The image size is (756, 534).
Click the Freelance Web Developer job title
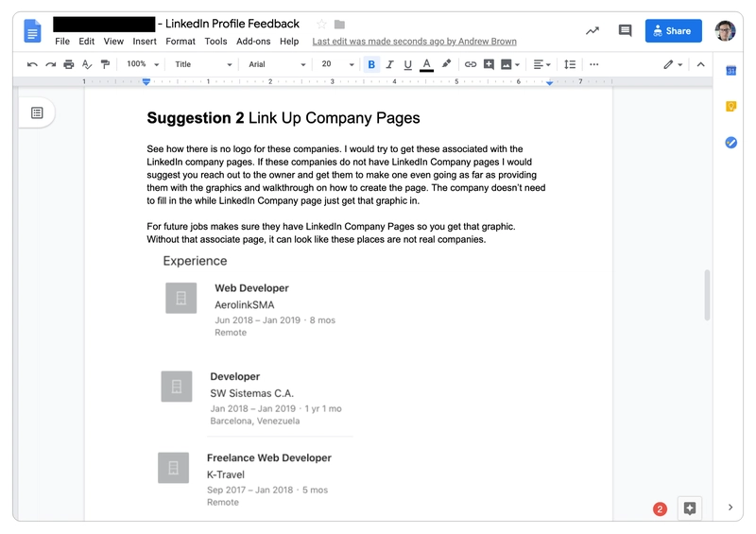[x=269, y=457]
